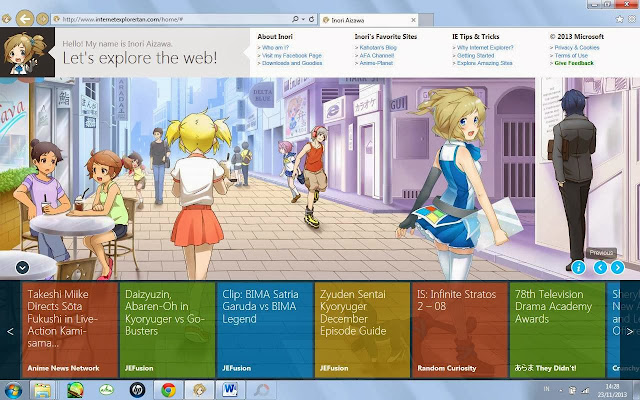Click the round down-arrow button on the artwork
The image size is (640, 400).
pos(22,267)
